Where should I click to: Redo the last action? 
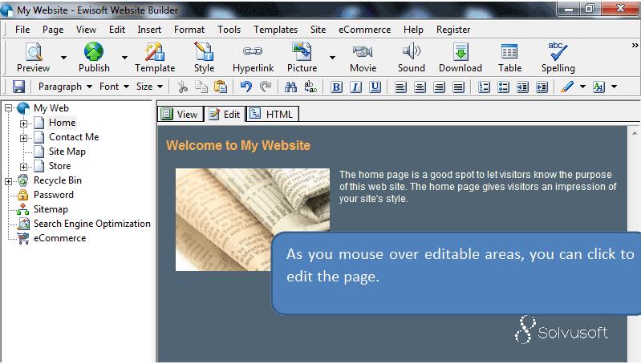pos(266,87)
